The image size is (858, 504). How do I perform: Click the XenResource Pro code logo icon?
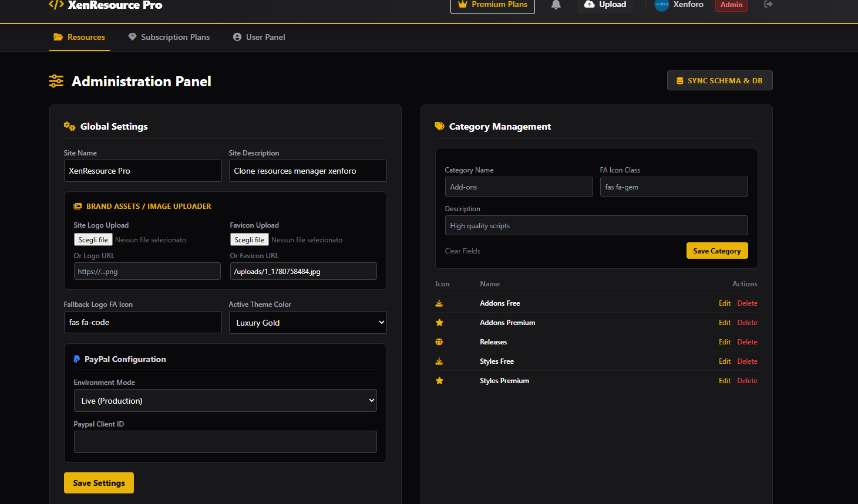(56, 5)
